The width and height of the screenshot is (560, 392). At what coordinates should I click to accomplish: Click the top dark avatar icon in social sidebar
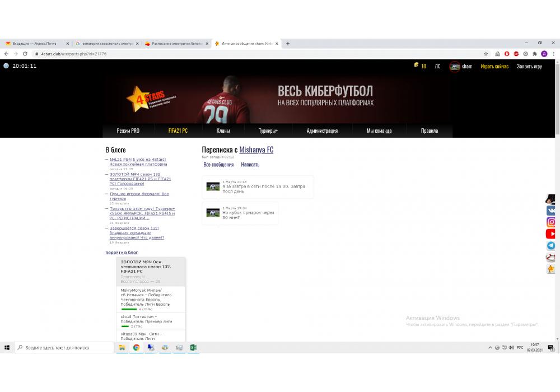(550, 199)
